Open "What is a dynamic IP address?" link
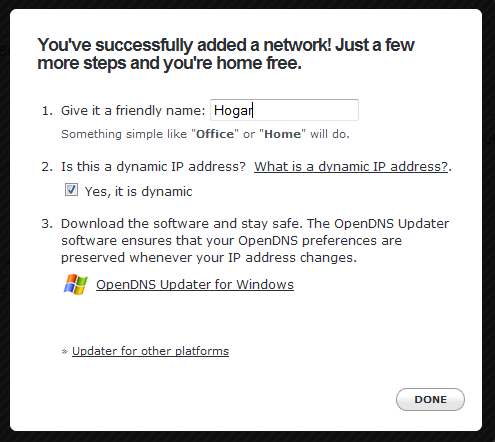The image size is (495, 442). coord(351,166)
